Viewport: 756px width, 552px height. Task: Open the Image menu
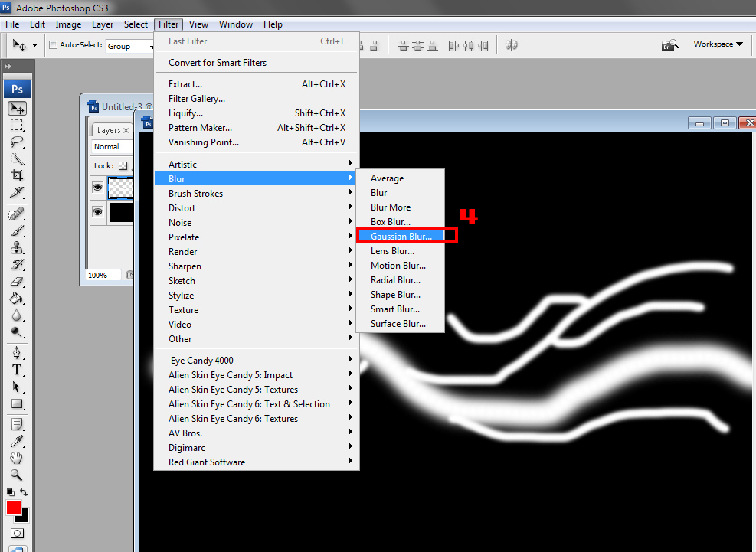point(68,24)
